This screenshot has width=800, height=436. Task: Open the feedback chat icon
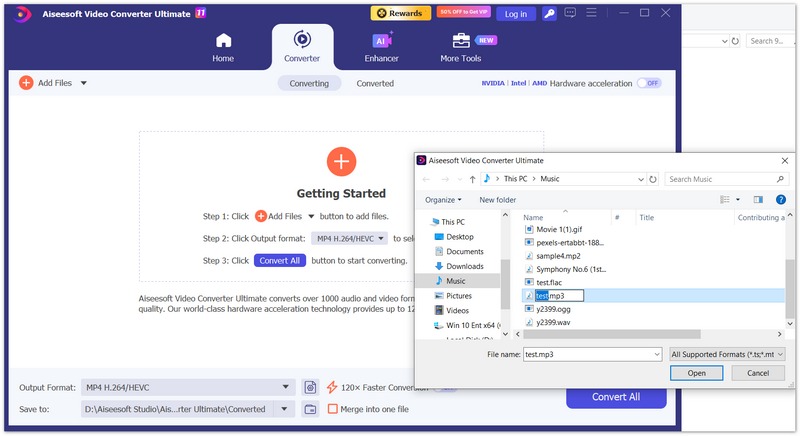pyautogui.click(x=570, y=13)
